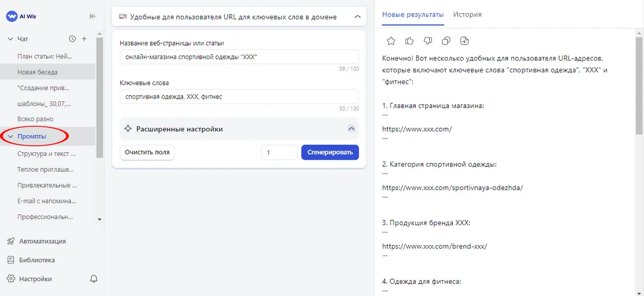The image size is (644, 296).
Task: Click the '1. Главная страница магазина:' line
Action: click(434, 106)
